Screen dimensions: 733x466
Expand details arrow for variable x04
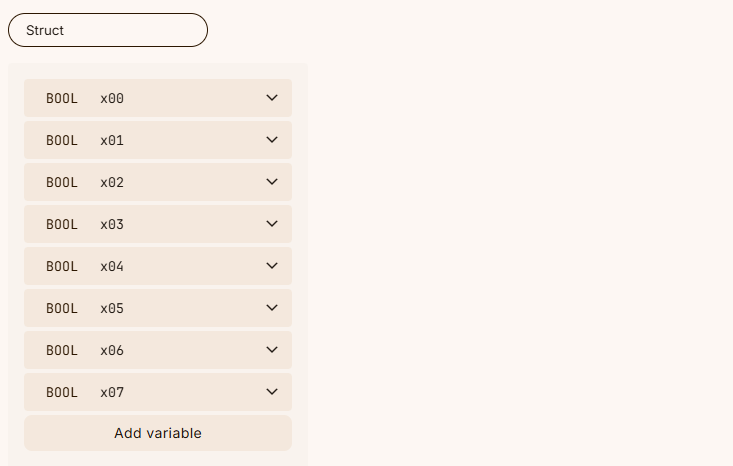(x=272, y=266)
